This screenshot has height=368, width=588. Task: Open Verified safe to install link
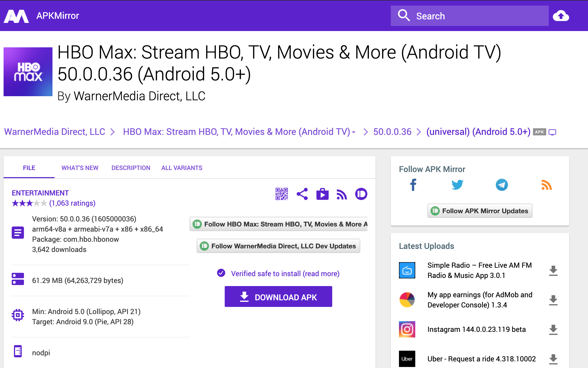[x=285, y=274]
